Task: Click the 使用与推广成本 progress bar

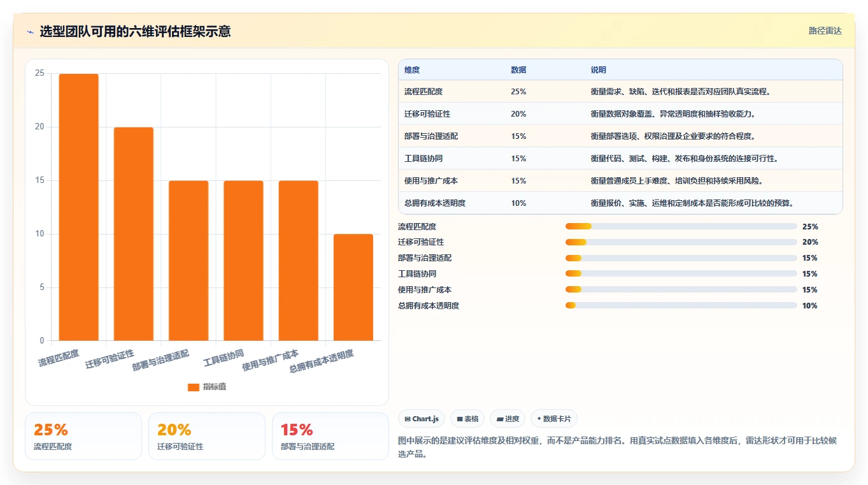Action: point(681,290)
